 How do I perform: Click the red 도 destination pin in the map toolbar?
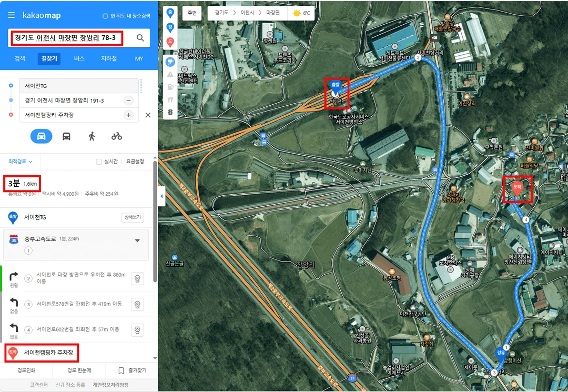coord(170,42)
